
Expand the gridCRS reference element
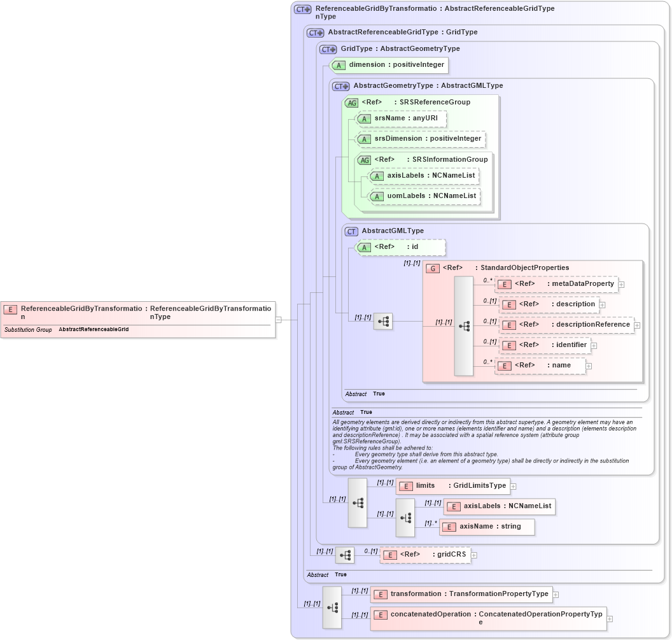tap(474, 555)
